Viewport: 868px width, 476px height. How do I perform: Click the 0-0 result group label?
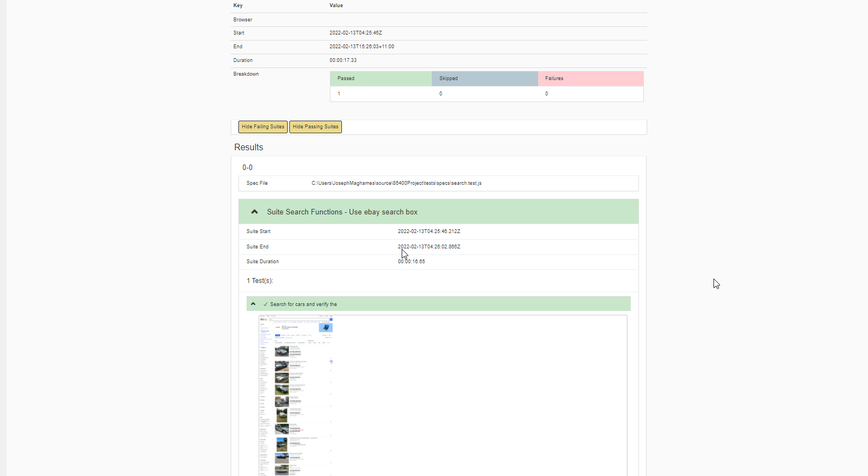(248, 168)
